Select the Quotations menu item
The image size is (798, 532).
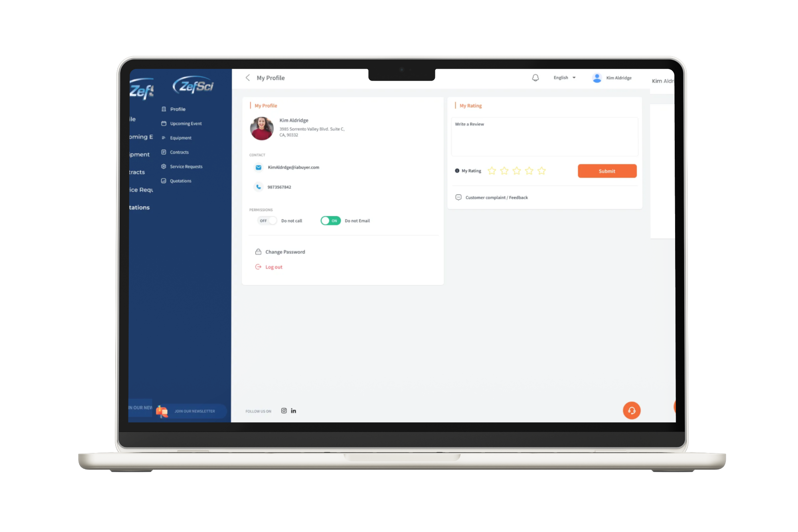click(180, 180)
